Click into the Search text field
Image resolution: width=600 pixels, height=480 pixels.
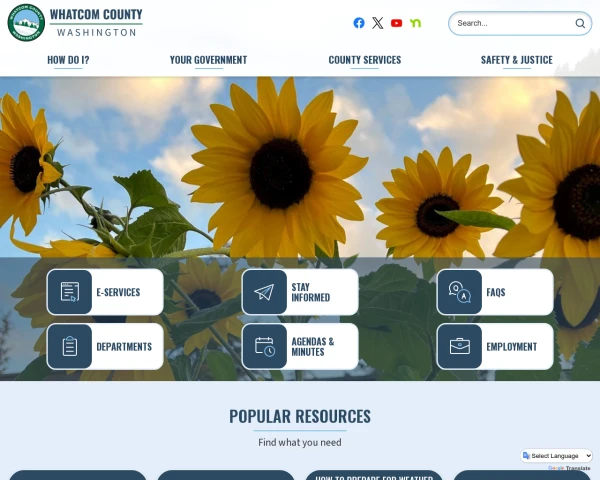pos(510,23)
